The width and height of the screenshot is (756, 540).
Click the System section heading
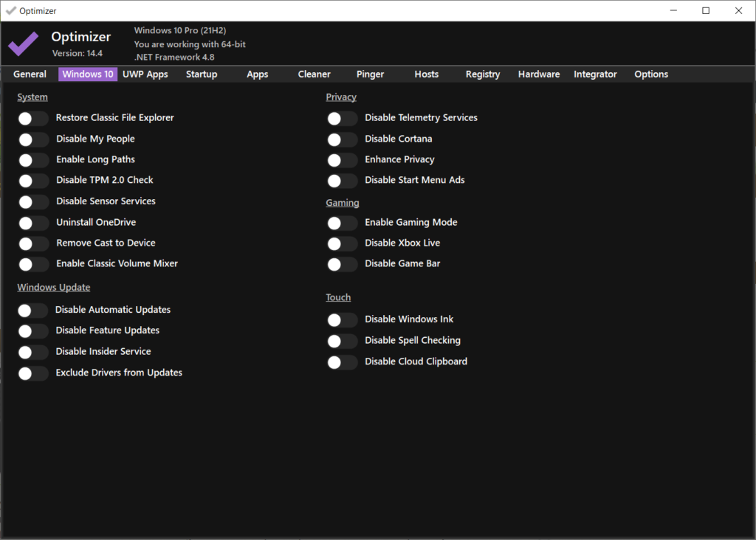click(x=32, y=97)
